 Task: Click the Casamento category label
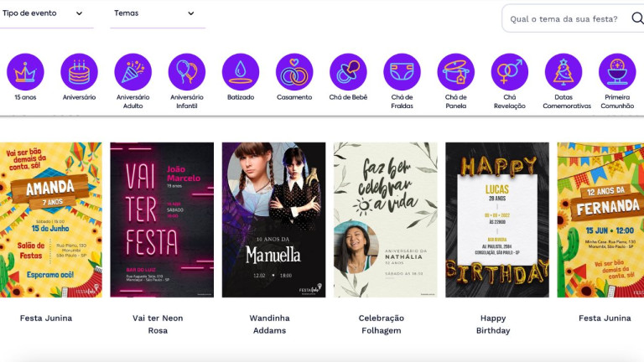click(x=294, y=97)
